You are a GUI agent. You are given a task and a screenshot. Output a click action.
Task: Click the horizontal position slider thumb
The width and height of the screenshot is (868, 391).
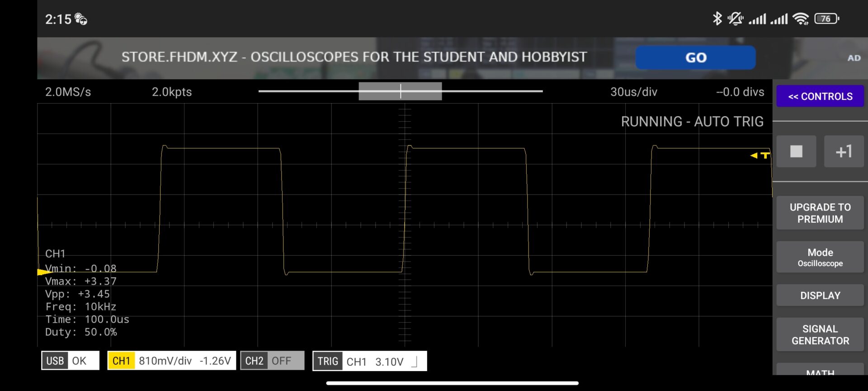point(400,91)
